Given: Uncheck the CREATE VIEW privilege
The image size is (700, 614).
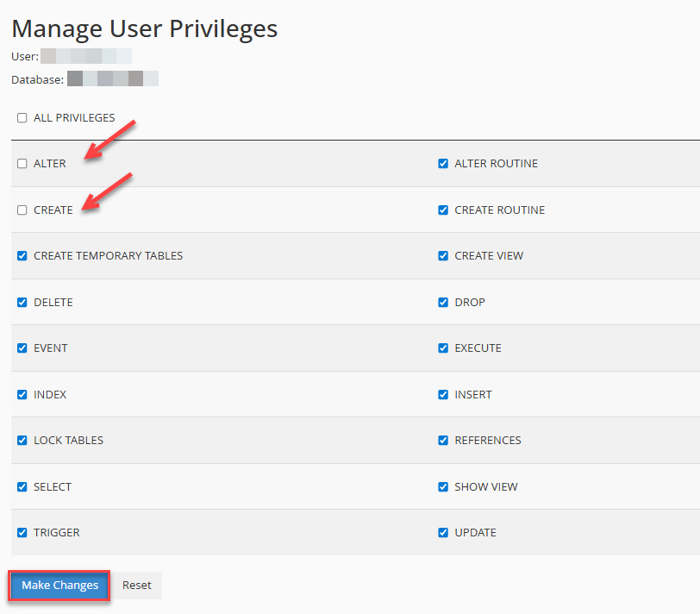Looking at the screenshot, I should pyautogui.click(x=443, y=256).
